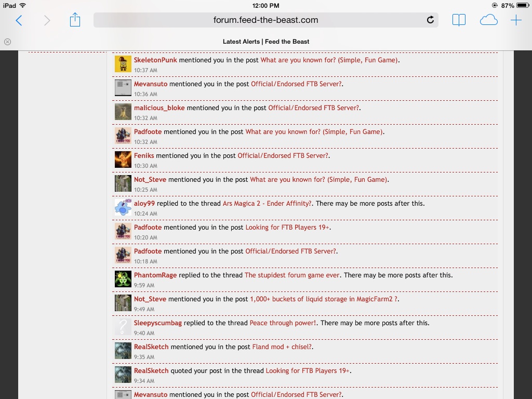Open Peace through power! thread link
Image resolution: width=532 pixels, height=399 pixels.
[x=283, y=323]
